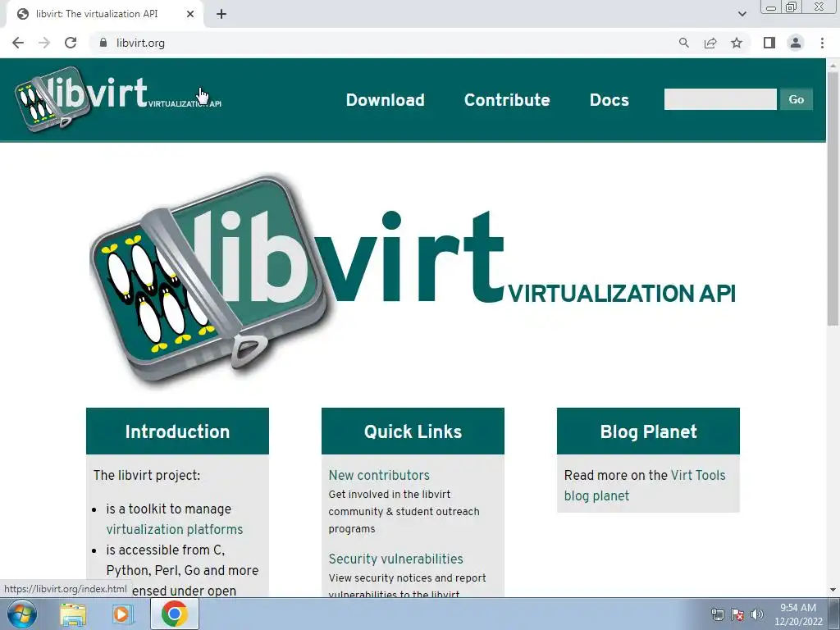Open the Action Center flag icon
840x630 pixels.
click(737, 614)
